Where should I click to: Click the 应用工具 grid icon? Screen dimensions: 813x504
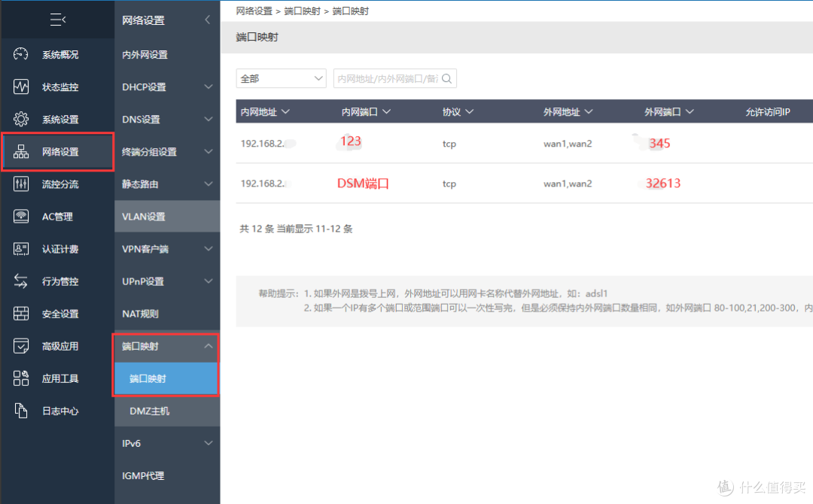(x=21, y=378)
